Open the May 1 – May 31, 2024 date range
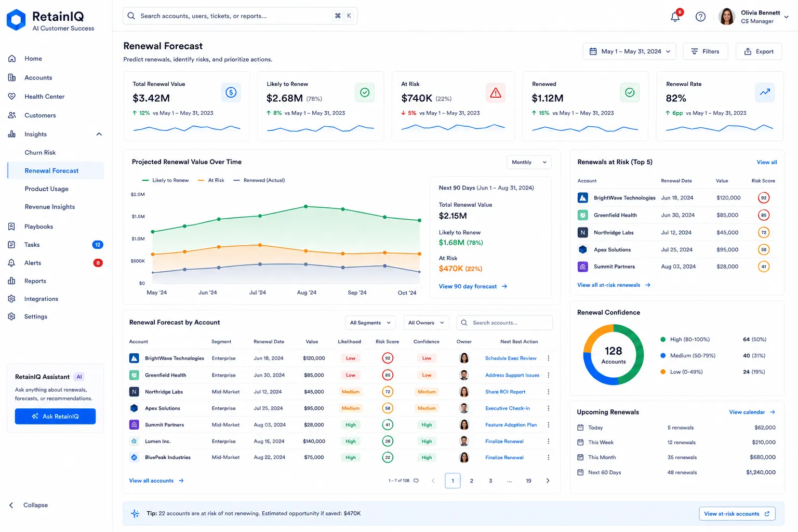This screenshot has height=532, width=798. click(x=630, y=51)
